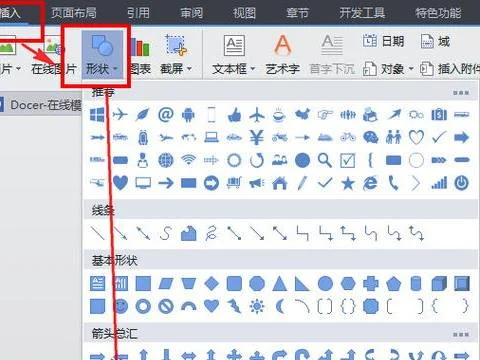Select the checked box shape
Image resolution: width=480 pixels, height=360 pixels.
coord(348,160)
